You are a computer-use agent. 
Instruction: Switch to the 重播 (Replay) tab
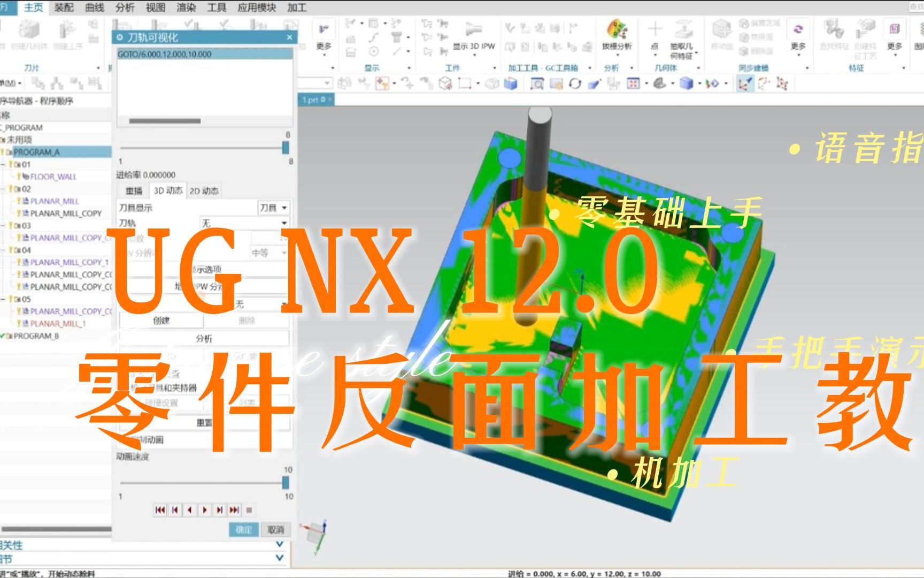click(134, 191)
